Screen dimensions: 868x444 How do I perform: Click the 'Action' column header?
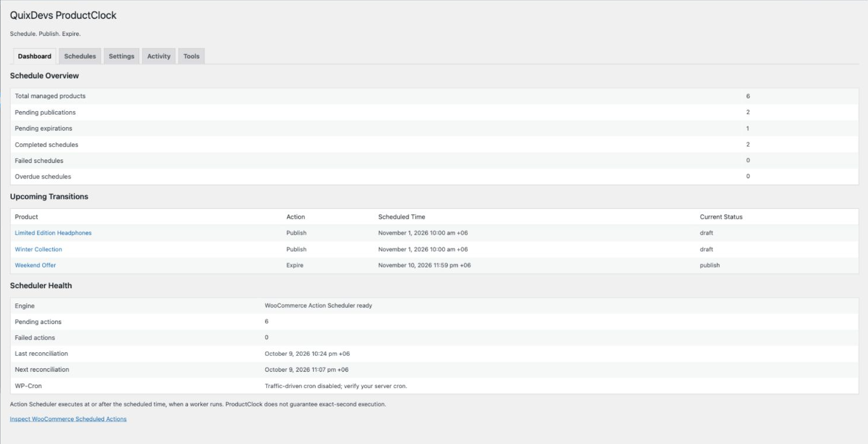click(296, 217)
